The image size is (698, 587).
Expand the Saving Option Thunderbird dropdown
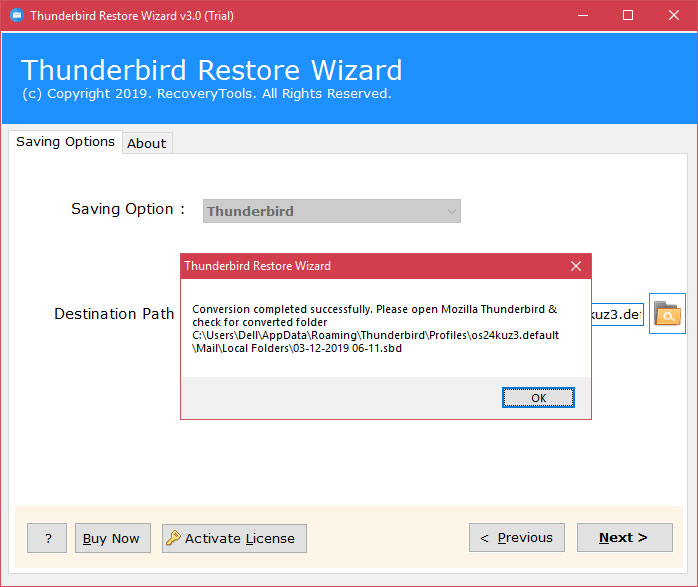pos(332,211)
